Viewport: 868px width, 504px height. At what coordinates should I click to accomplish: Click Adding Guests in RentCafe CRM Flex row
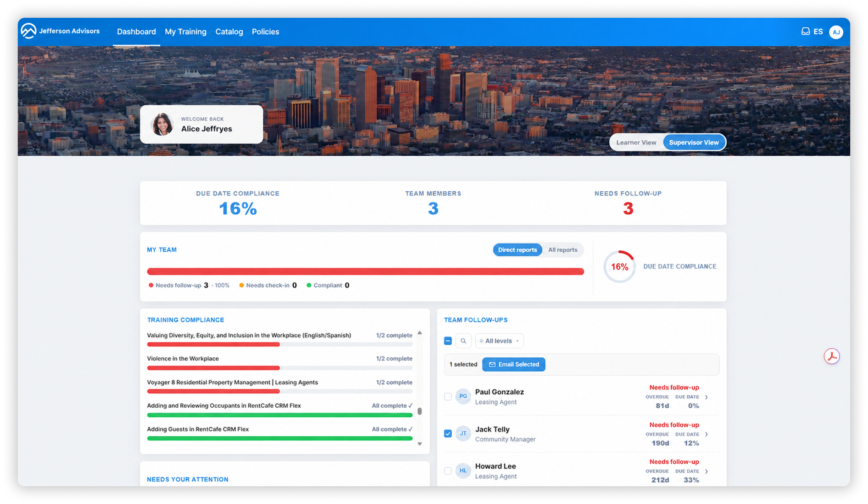(x=280, y=434)
